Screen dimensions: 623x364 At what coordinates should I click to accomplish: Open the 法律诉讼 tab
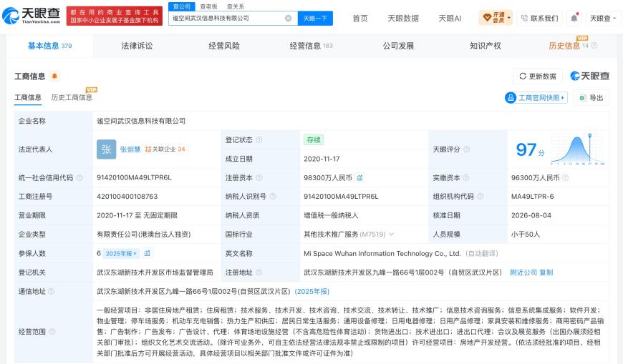click(137, 46)
